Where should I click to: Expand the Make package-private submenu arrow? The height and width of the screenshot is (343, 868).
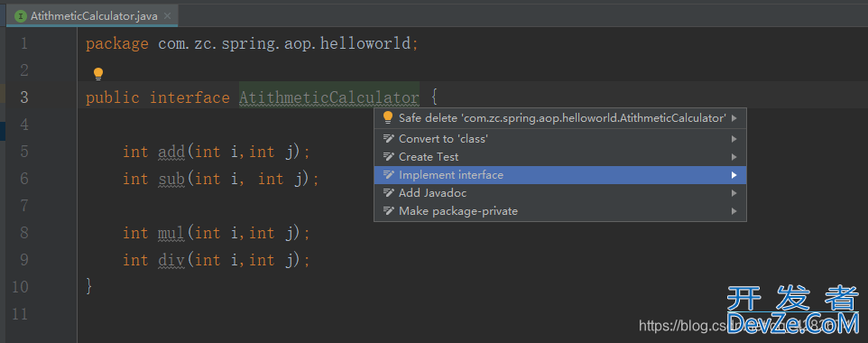click(734, 211)
